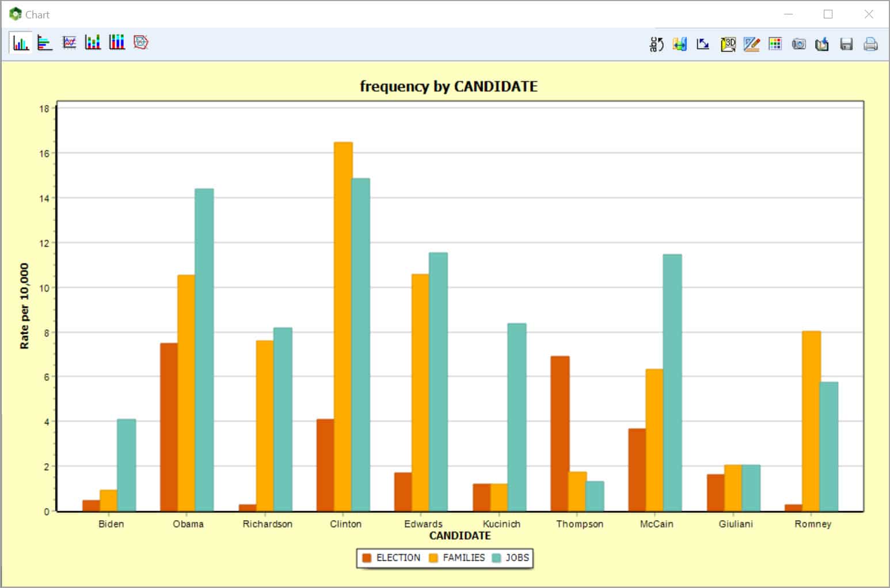890x588 pixels.
Task: Select Richardson's JOBS bar
Action: click(283, 419)
